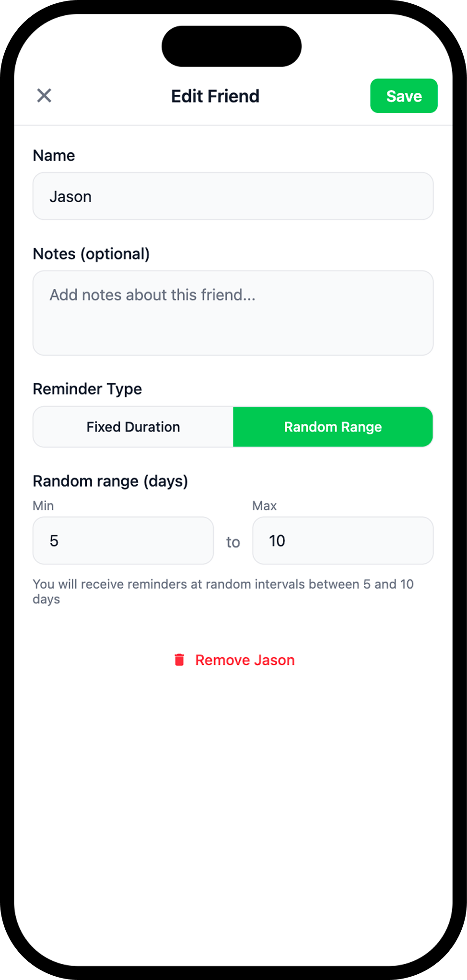The height and width of the screenshot is (980, 467).
Task: Click the phone's dynamic island
Action: click(x=232, y=46)
